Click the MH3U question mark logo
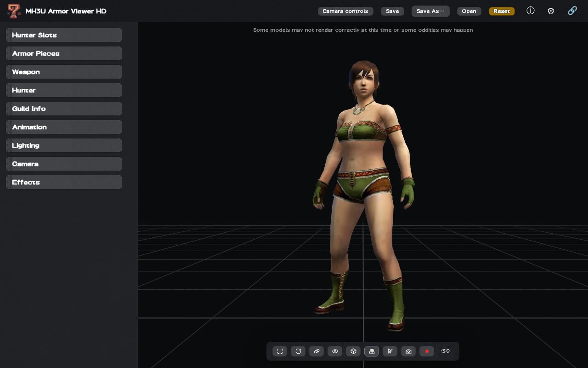588x368 pixels. [x=14, y=11]
